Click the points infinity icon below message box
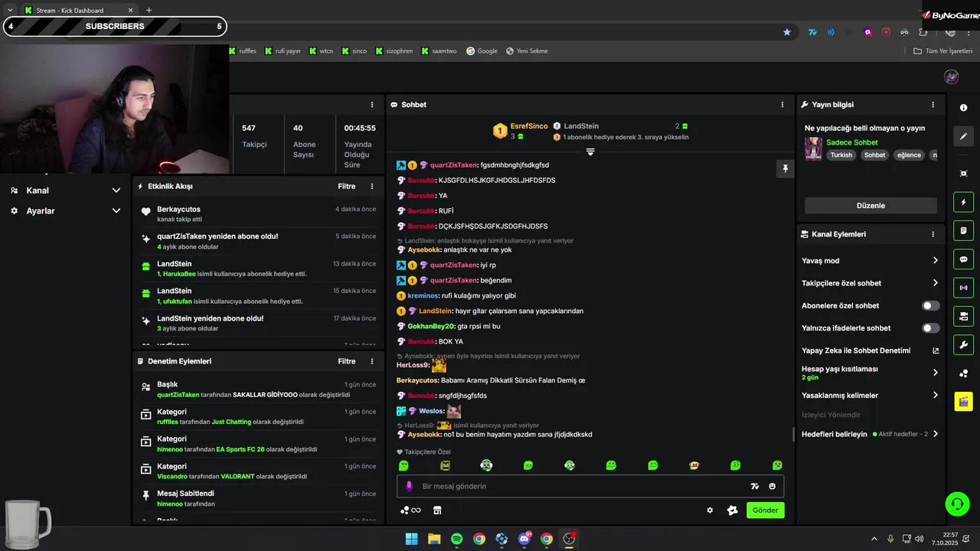980x551 pixels. point(410,510)
